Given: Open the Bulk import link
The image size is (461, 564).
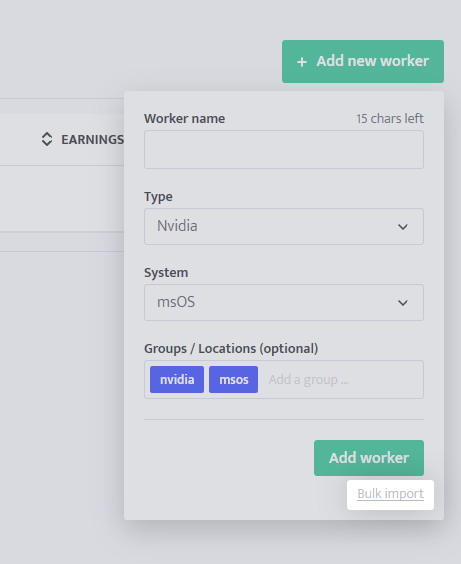Looking at the screenshot, I should click(x=391, y=494).
